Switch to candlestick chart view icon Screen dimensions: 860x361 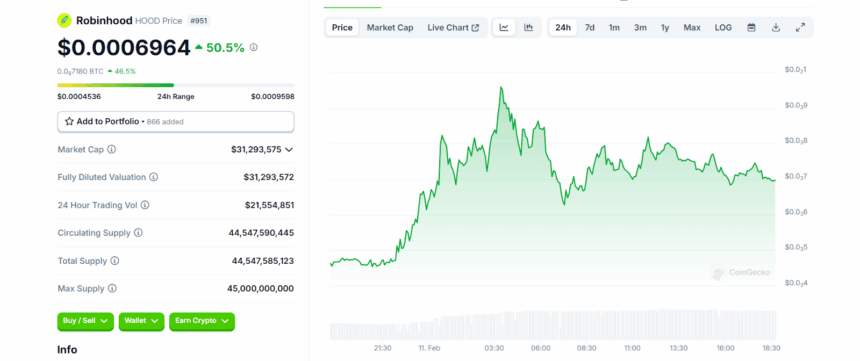click(529, 27)
